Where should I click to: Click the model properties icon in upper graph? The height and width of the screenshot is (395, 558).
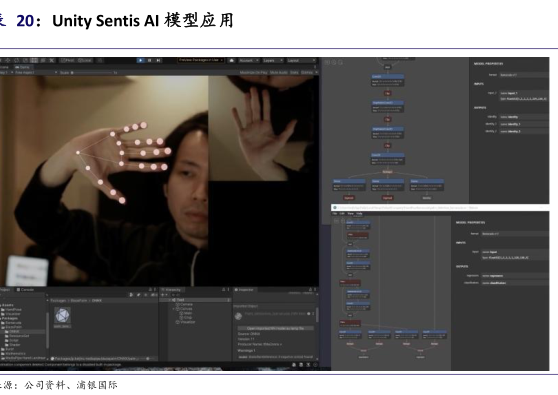(327, 62)
